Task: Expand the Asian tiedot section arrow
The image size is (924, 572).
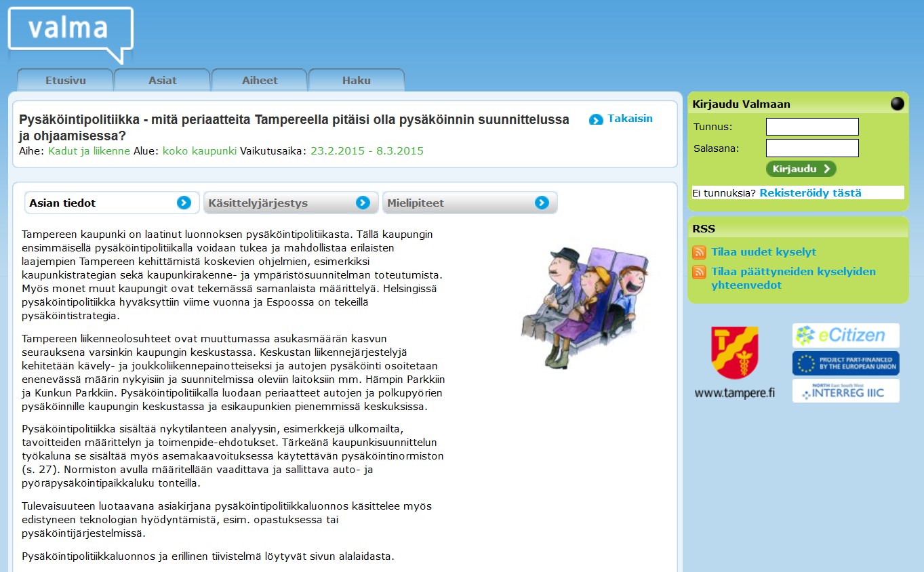Action: [x=184, y=203]
